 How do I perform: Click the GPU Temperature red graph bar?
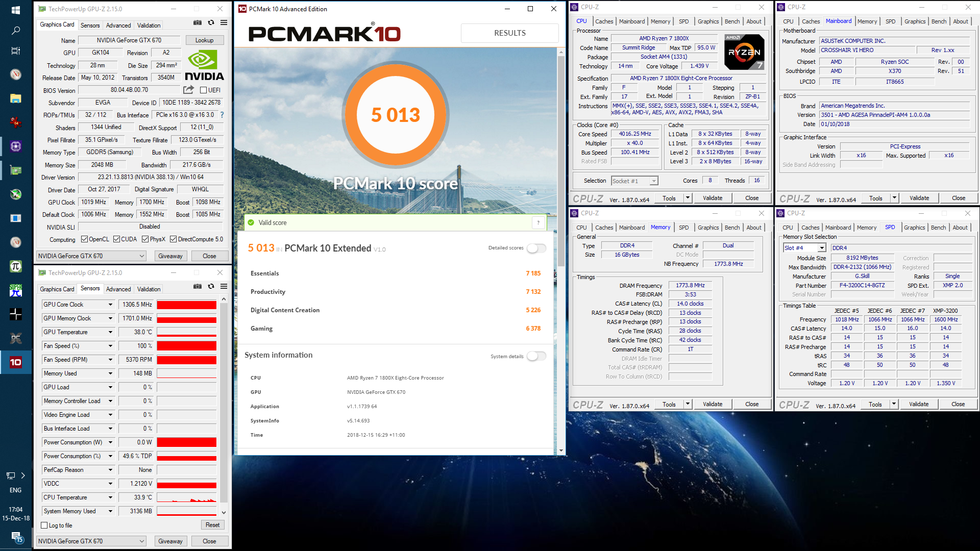187,332
